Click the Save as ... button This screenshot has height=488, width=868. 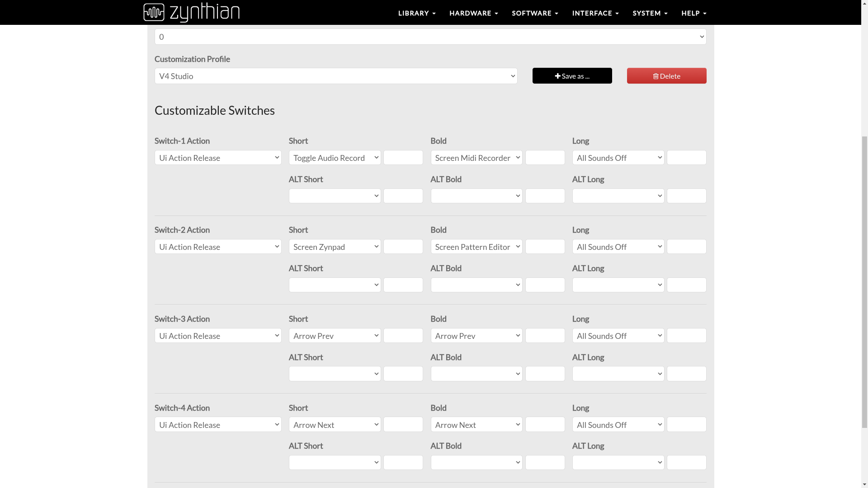[572, 76]
